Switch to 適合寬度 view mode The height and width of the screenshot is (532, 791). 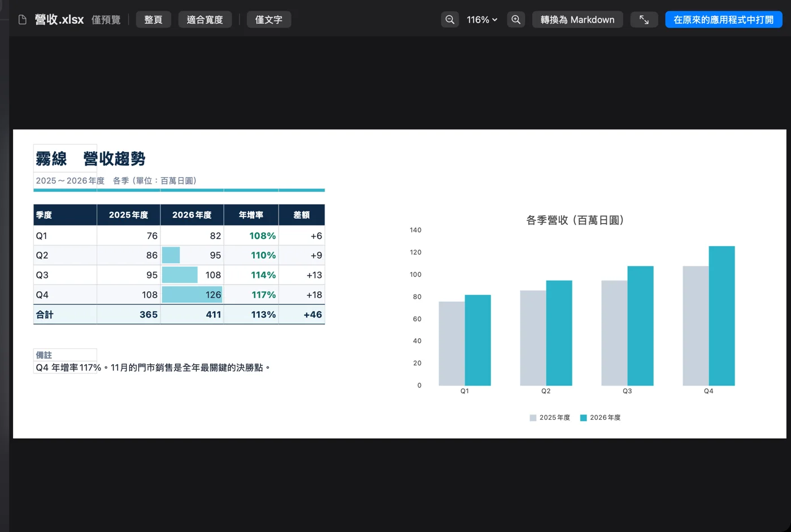coord(205,20)
